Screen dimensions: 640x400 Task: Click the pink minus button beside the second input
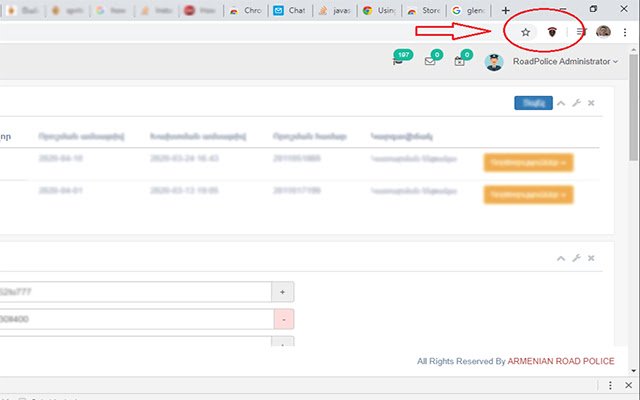click(284, 319)
